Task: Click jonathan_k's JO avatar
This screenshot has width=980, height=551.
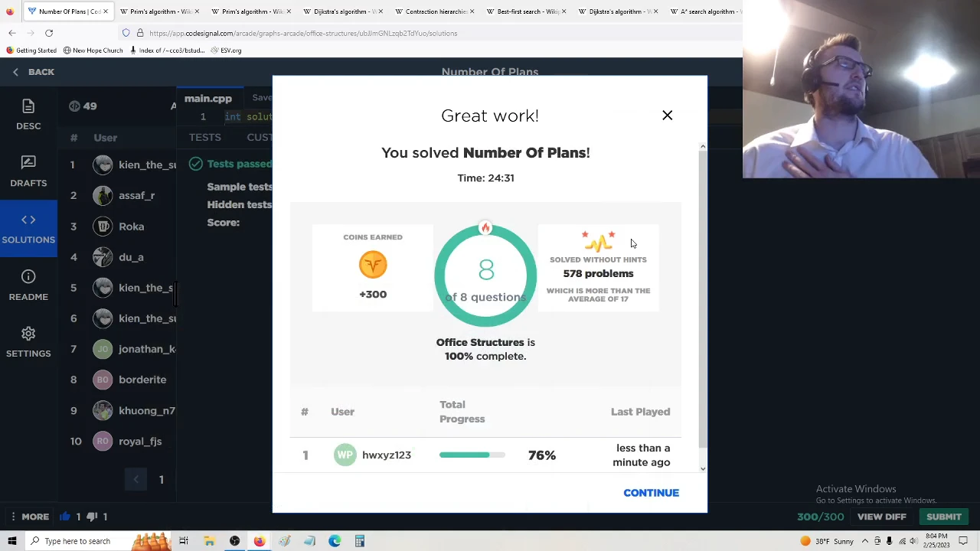Action: pos(103,349)
